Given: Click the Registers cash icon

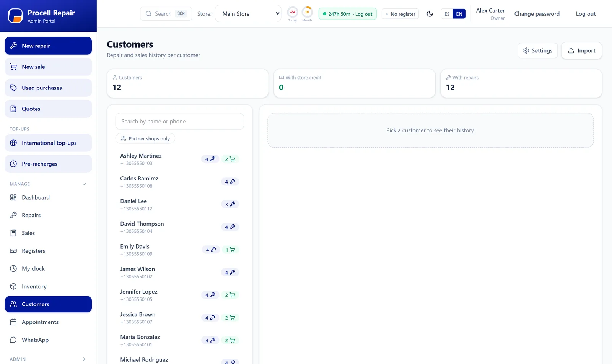Looking at the screenshot, I should pyautogui.click(x=13, y=251).
